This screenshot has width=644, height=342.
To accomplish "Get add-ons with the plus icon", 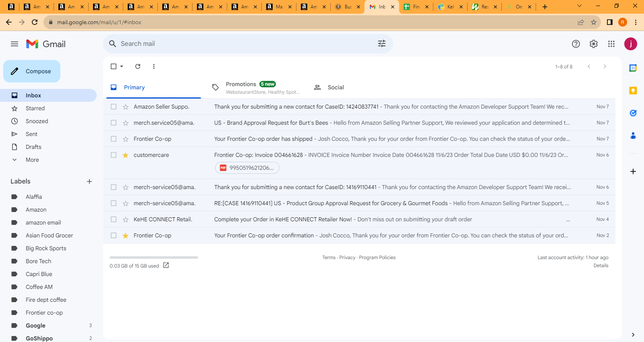I will coord(633,171).
